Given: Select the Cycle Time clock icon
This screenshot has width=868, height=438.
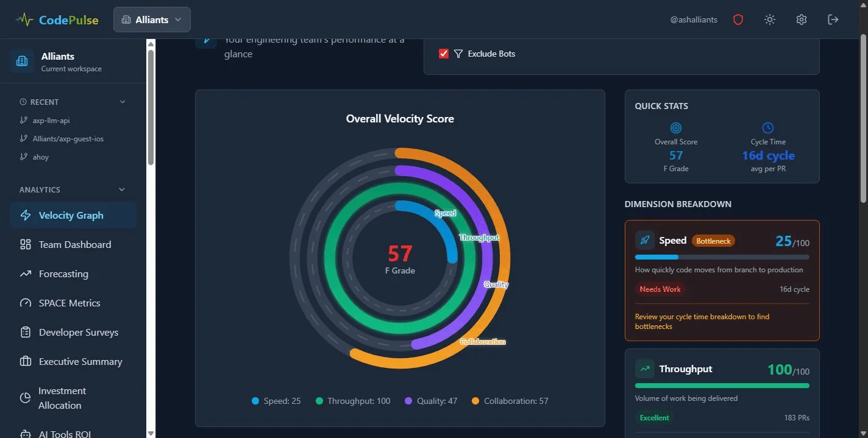Looking at the screenshot, I should click(767, 128).
